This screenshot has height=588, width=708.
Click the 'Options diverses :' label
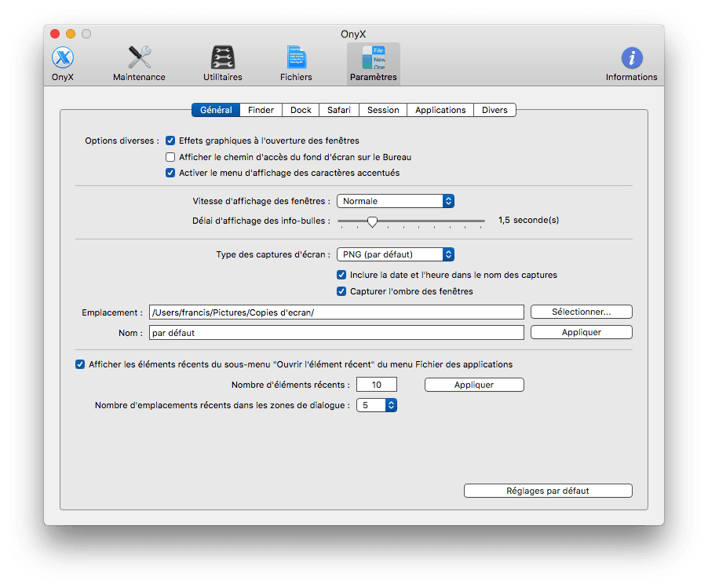tap(122, 141)
